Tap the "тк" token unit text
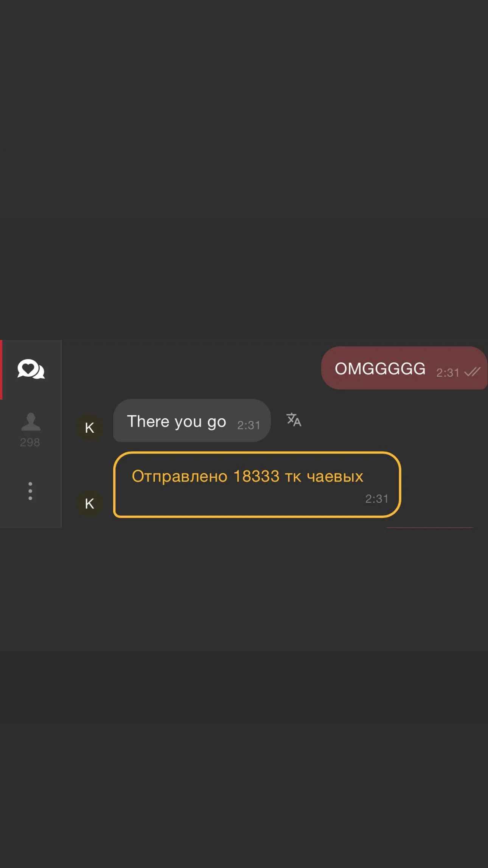 (x=293, y=477)
